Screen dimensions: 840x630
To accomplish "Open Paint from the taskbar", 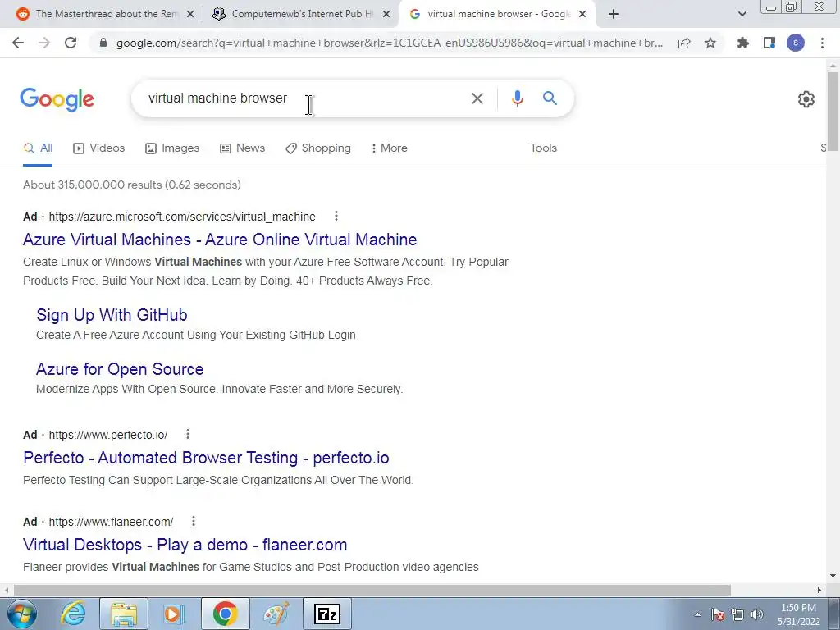I will tap(276, 614).
